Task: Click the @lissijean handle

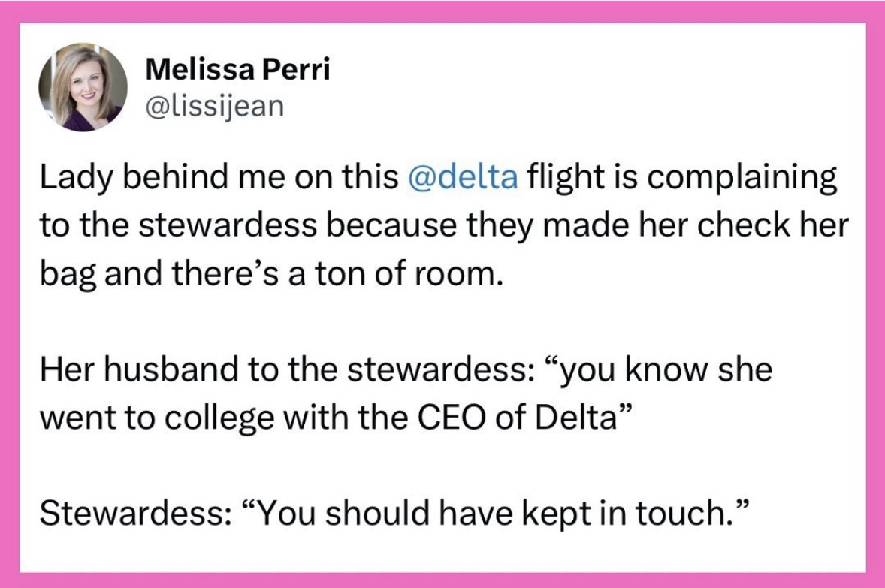Action: point(215,107)
